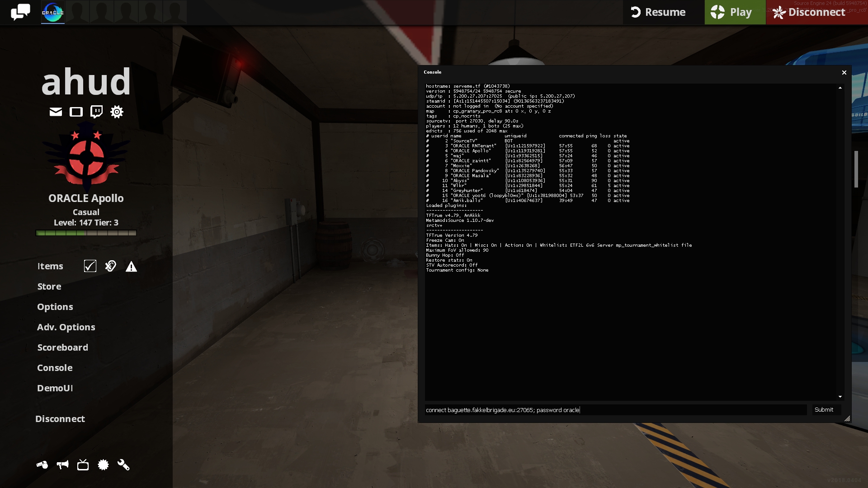
Task: Click the "Abyss" row in console
Action: 528,181
